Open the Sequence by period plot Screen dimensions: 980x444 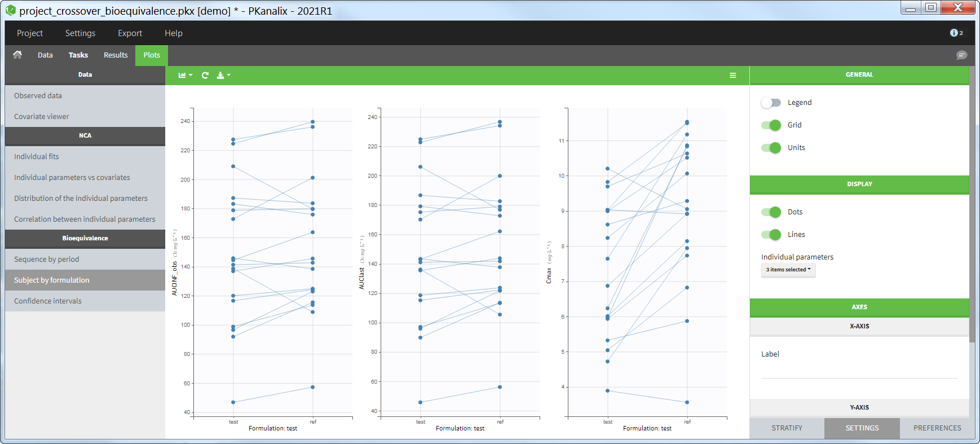47,260
